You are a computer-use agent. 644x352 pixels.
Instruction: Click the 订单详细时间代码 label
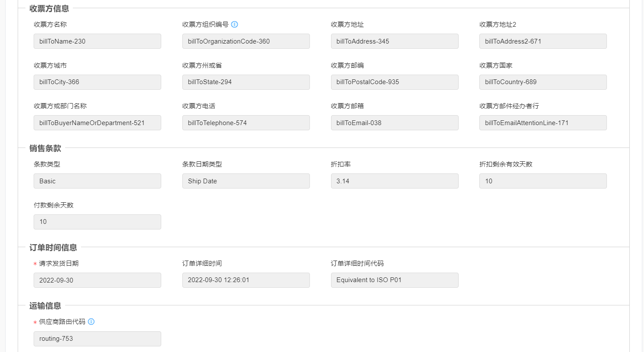[357, 264]
